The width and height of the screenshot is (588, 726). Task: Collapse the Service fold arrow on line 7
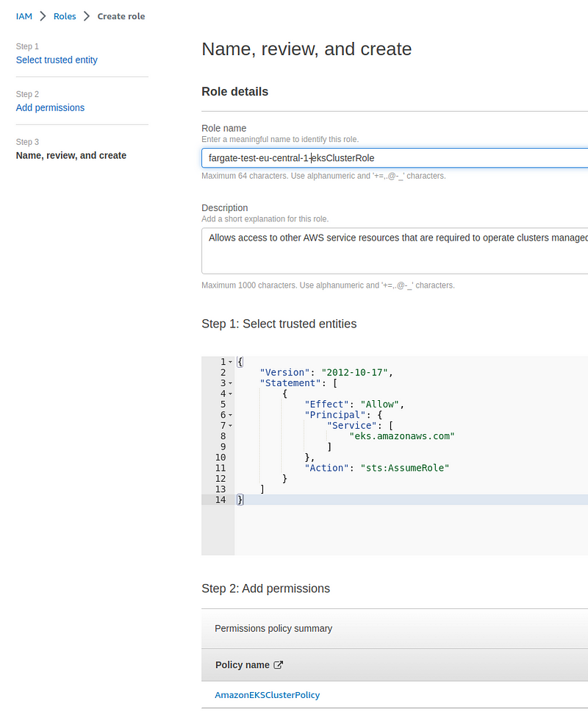point(230,426)
